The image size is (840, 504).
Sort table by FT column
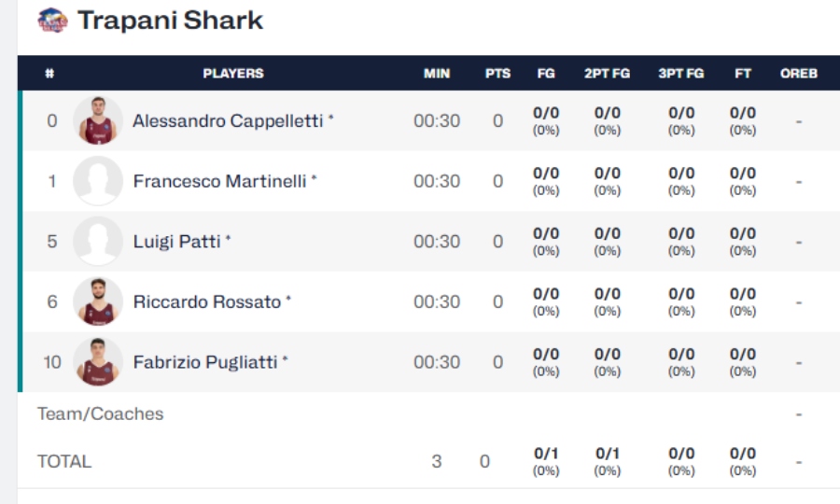(x=743, y=73)
